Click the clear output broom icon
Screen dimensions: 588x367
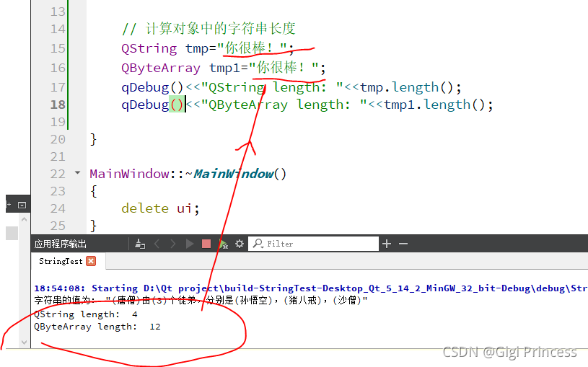[x=140, y=244]
